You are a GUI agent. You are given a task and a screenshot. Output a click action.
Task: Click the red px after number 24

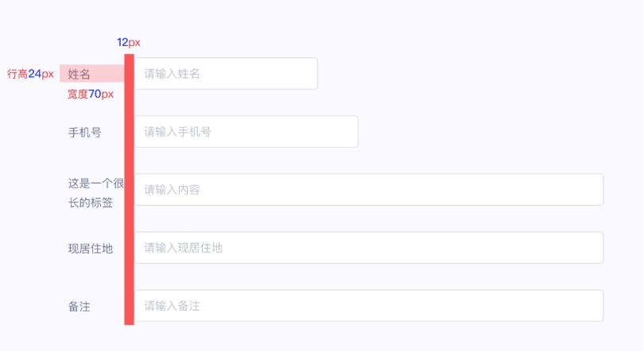[48, 74]
